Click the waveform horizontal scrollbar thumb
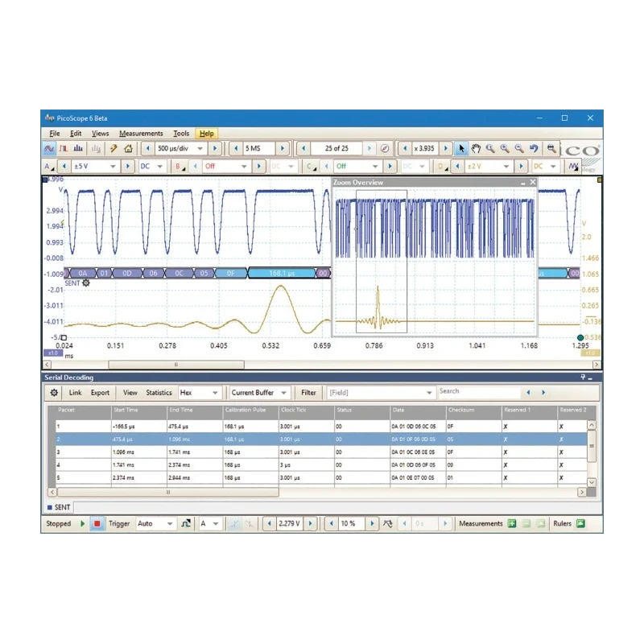The image size is (644, 644). pyautogui.click(x=176, y=365)
